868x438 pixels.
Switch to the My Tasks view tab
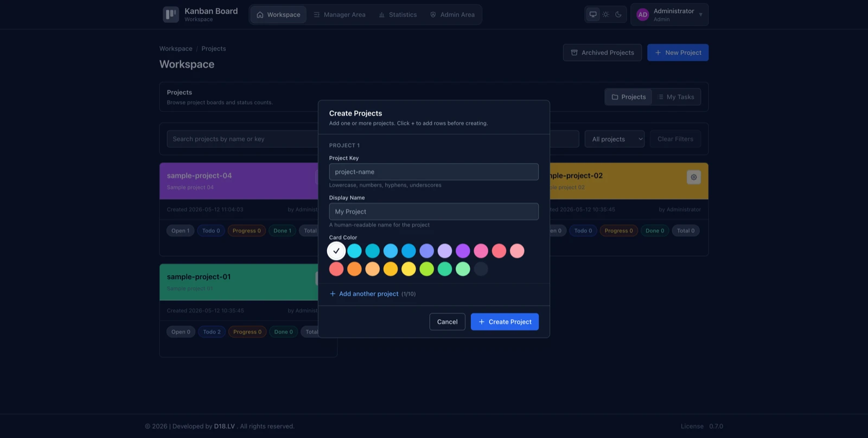676,97
